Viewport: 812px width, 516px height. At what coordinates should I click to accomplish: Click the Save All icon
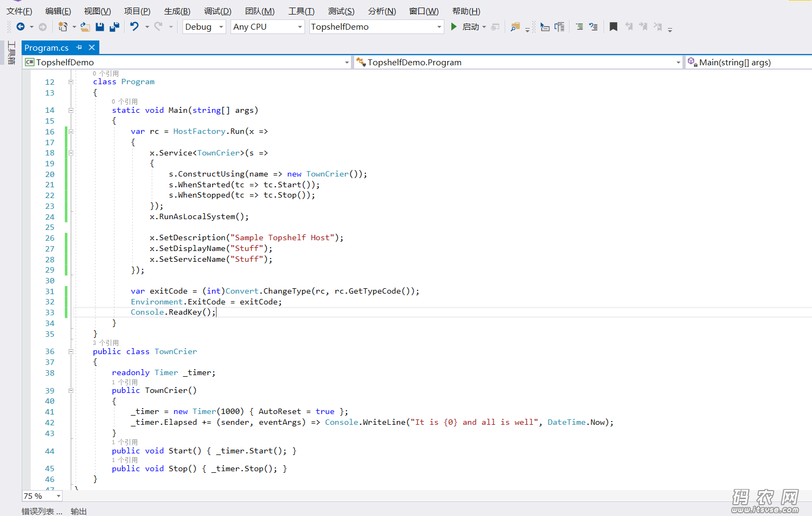[114, 26]
